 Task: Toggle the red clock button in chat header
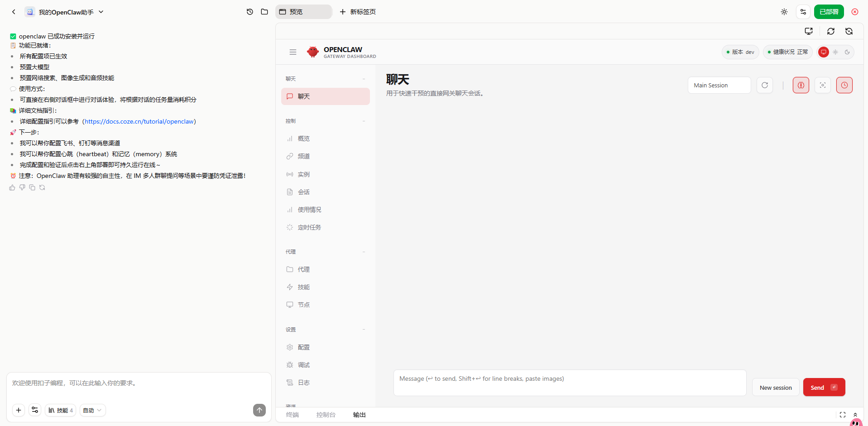pyautogui.click(x=844, y=85)
